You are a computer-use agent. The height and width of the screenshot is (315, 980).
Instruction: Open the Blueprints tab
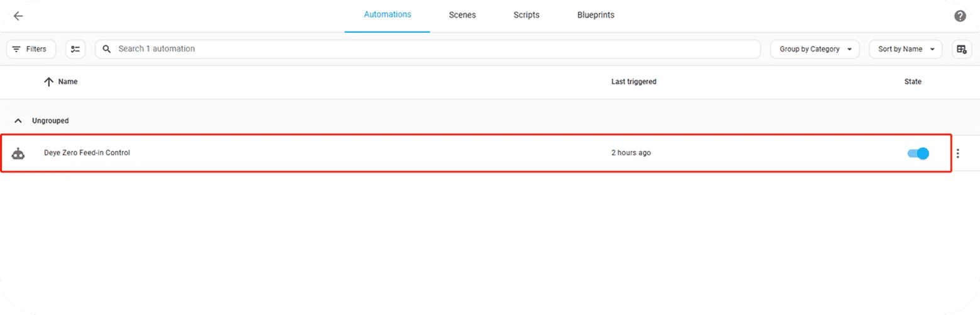click(596, 15)
